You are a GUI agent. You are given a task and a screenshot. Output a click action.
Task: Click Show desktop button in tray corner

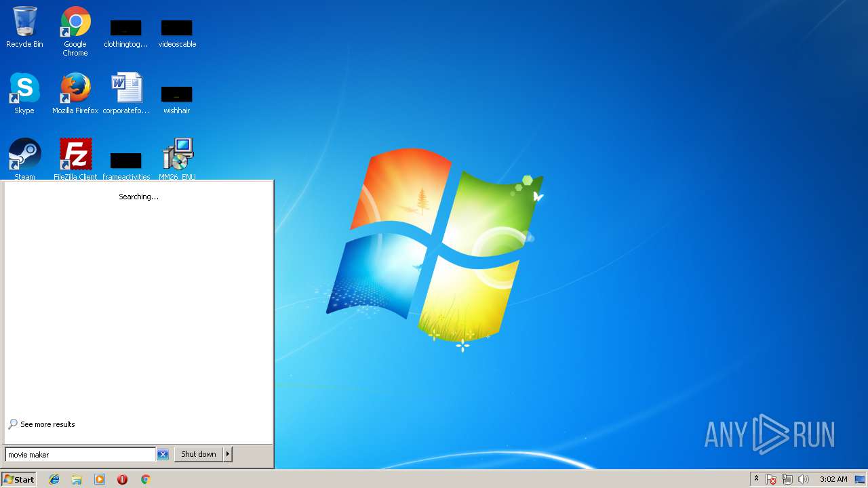pyautogui.click(x=860, y=479)
